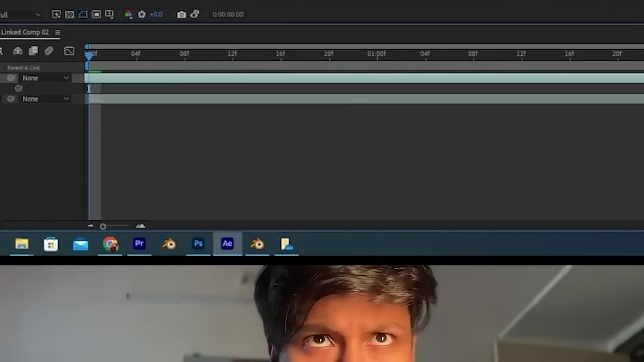This screenshot has width=644, height=362.
Task: Open the Mail app on taskbar
Action: (x=80, y=244)
